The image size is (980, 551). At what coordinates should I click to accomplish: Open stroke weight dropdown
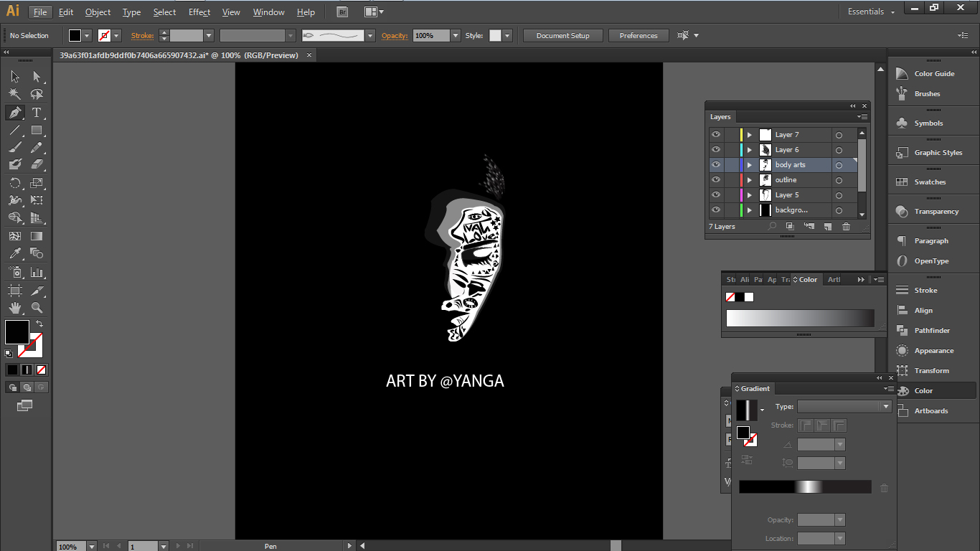pos(209,35)
